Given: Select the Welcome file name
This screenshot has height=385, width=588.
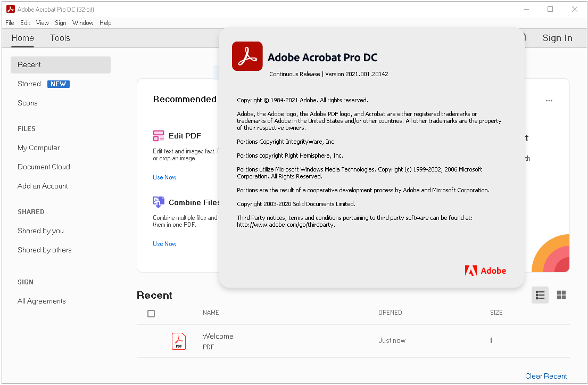Looking at the screenshot, I should tap(218, 336).
